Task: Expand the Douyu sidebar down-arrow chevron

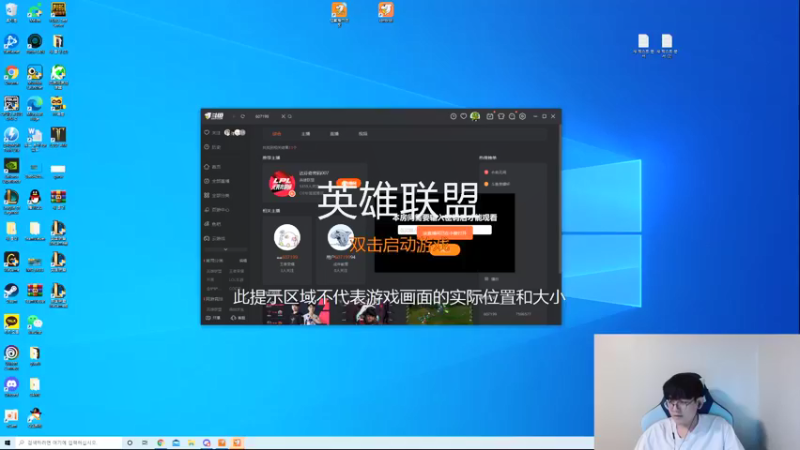Action: [226, 249]
